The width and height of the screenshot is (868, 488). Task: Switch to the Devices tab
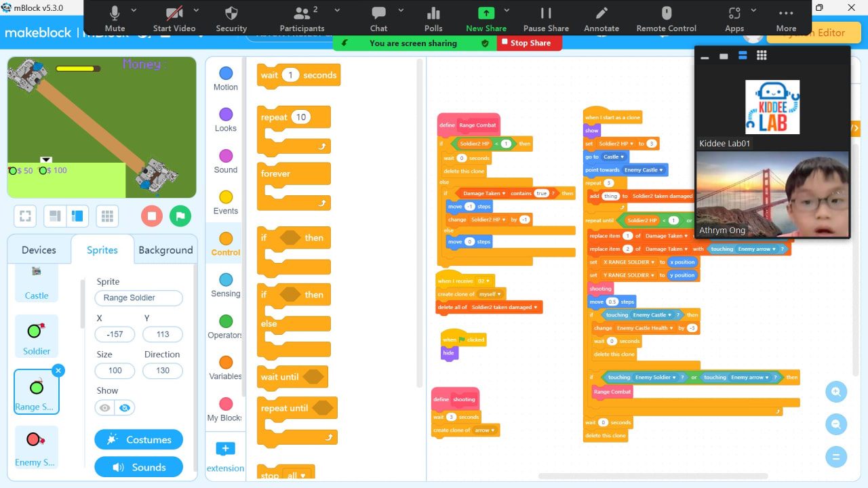[39, 249]
